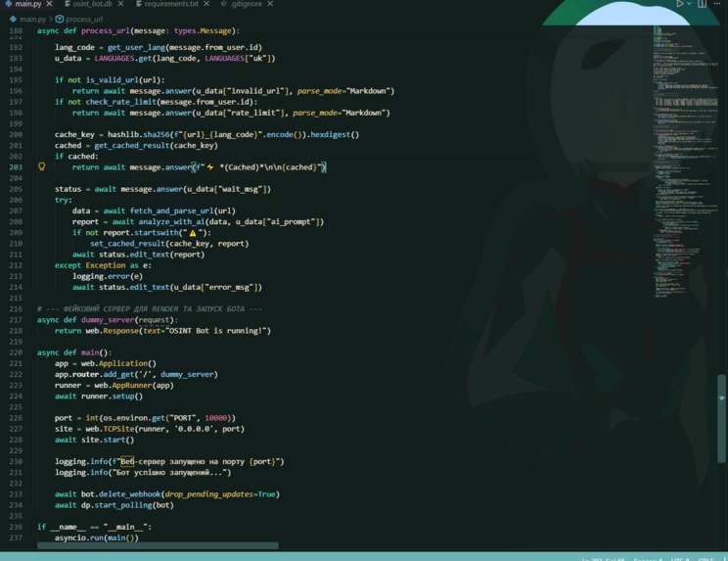Close the .gitignore tab
The image size is (728, 561).
pos(270,4)
